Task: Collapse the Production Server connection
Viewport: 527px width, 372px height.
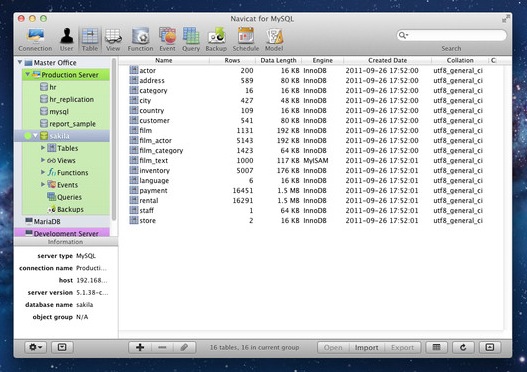Action: click(x=28, y=74)
